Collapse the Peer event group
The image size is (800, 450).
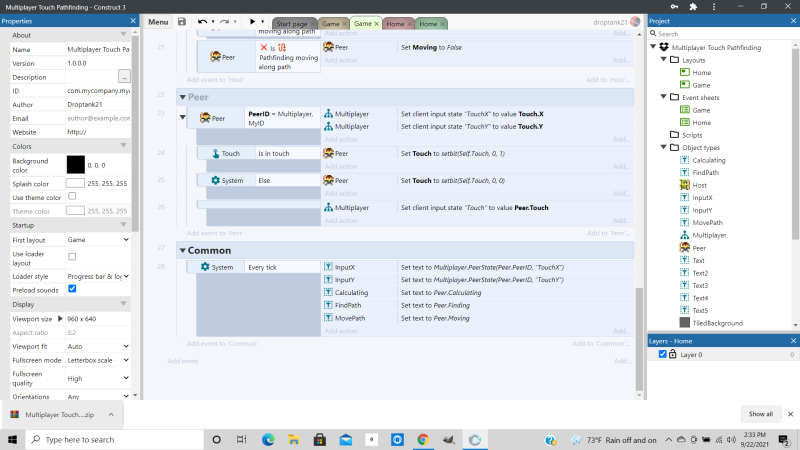pyautogui.click(x=182, y=97)
